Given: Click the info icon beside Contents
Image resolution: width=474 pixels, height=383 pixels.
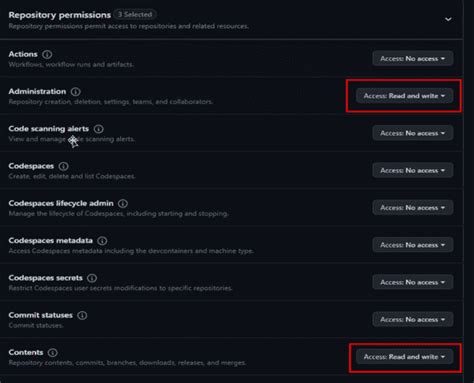Looking at the screenshot, I should point(53,353).
